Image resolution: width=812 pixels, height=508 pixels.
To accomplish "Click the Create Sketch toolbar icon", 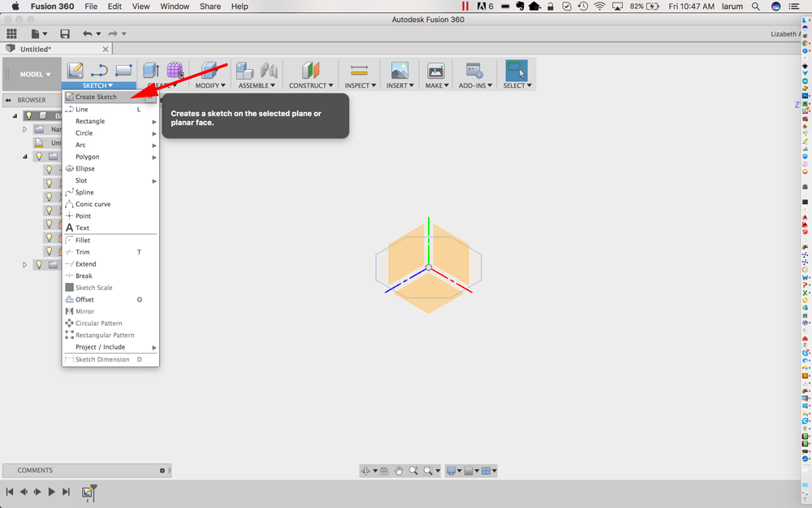I will point(75,71).
